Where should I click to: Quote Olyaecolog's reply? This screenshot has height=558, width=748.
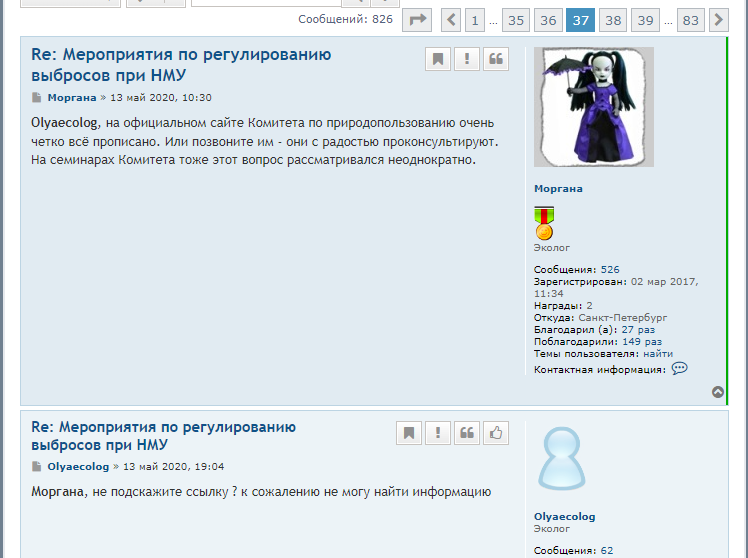(467, 433)
